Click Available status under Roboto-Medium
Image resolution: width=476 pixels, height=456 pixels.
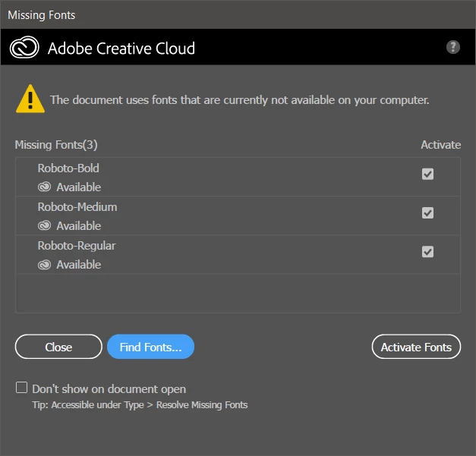click(79, 226)
